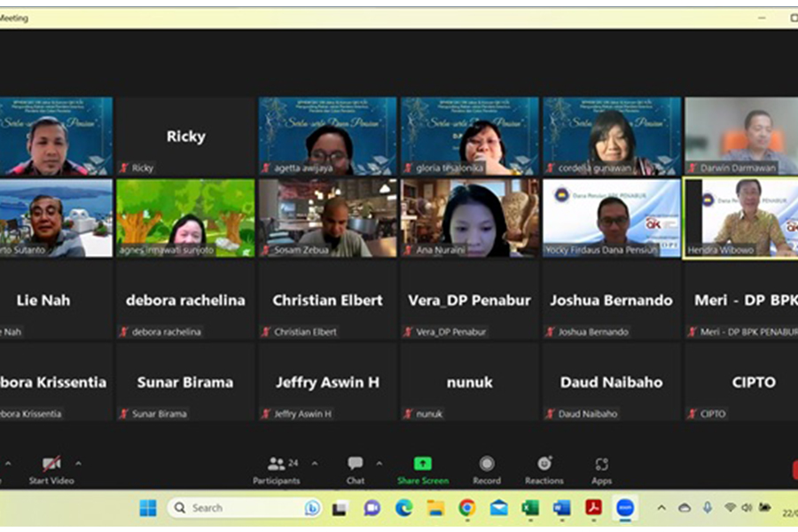Image resolution: width=798 pixels, height=532 pixels.
Task: Click the Windows Start button
Action: [148, 508]
